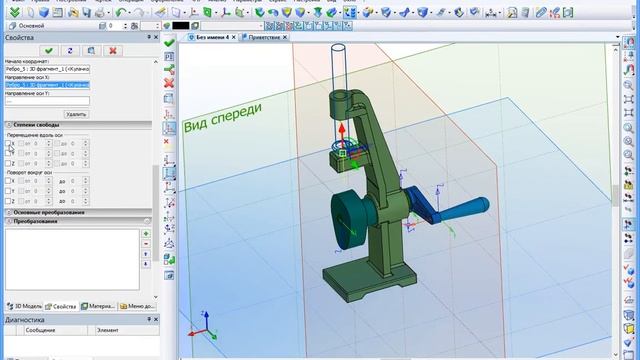Image resolution: width=640 pixels, height=360 pixels.
Task: Move transformation up with blue up arrow
Action: tap(146, 254)
